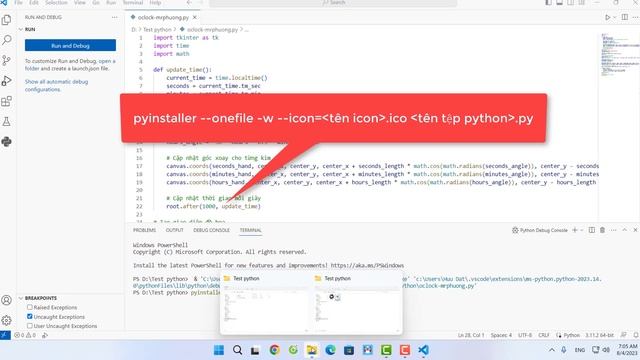Screen dimensions: 640x360
Task: Open the new terminal profile dropdown arrow
Action: [582, 230]
